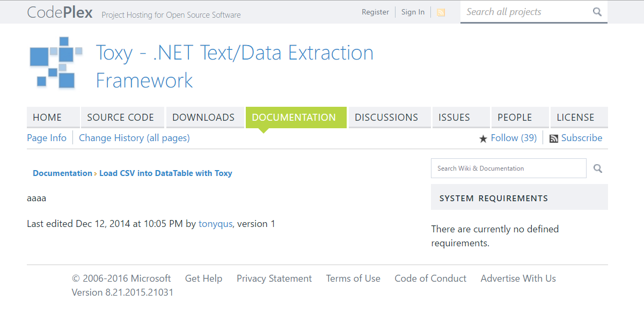Open the People tab
644x330 pixels.
coord(515,118)
